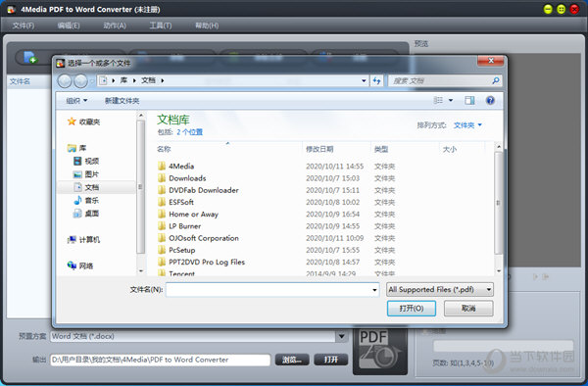Select the DVDFab Downloader folder

tap(203, 190)
